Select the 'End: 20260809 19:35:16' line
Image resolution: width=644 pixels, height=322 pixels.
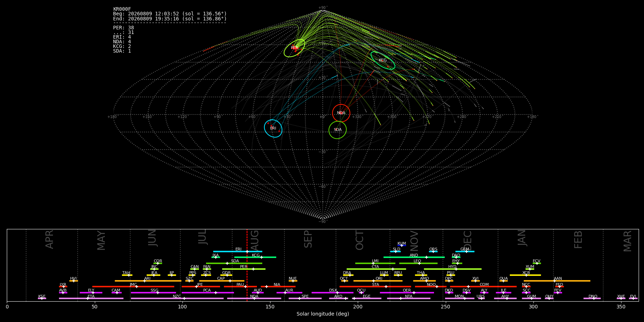coord(170,19)
